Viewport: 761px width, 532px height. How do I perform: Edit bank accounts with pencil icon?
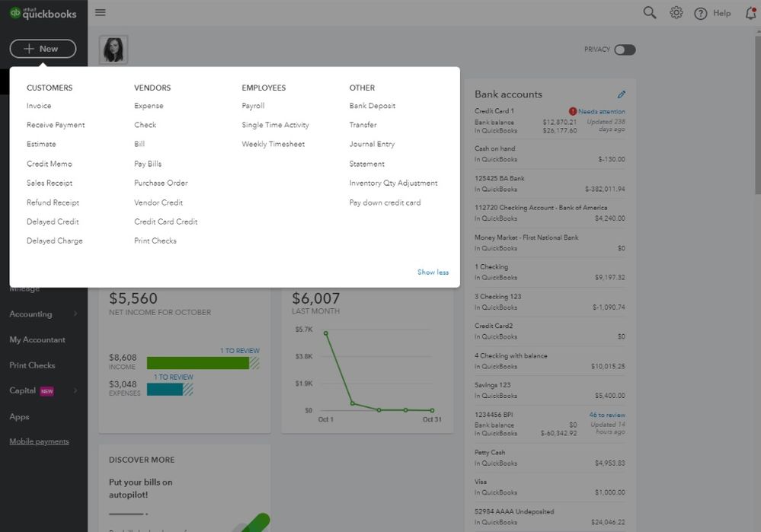pos(622,94)
